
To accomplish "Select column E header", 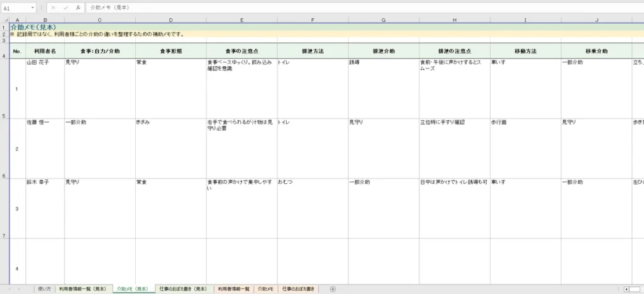I will 241,20.
